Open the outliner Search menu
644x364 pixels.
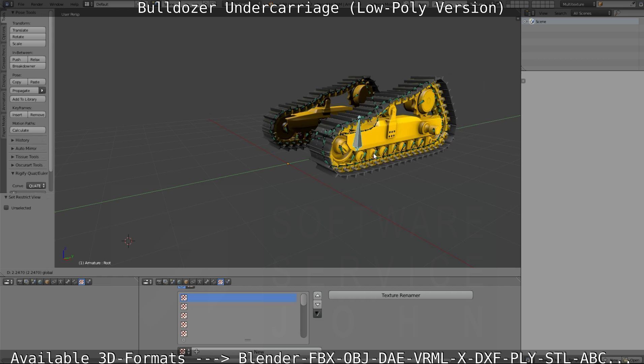coord(560,13)
